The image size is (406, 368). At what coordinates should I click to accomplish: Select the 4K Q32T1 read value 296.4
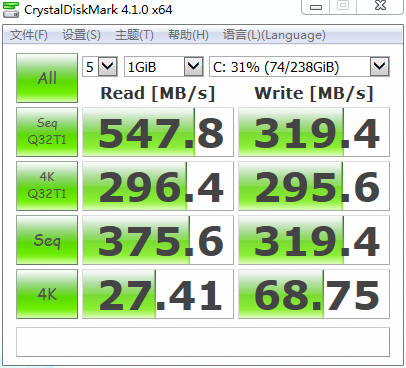(158, 186)
